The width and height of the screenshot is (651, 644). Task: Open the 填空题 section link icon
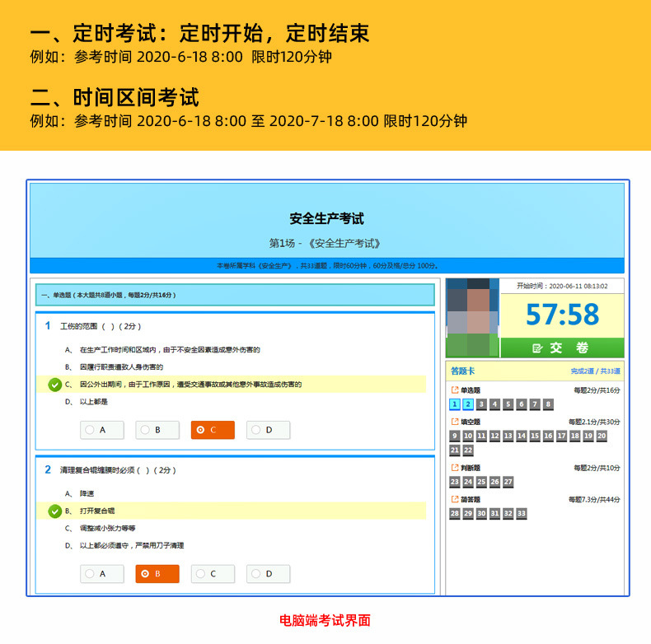coord(455,422)
